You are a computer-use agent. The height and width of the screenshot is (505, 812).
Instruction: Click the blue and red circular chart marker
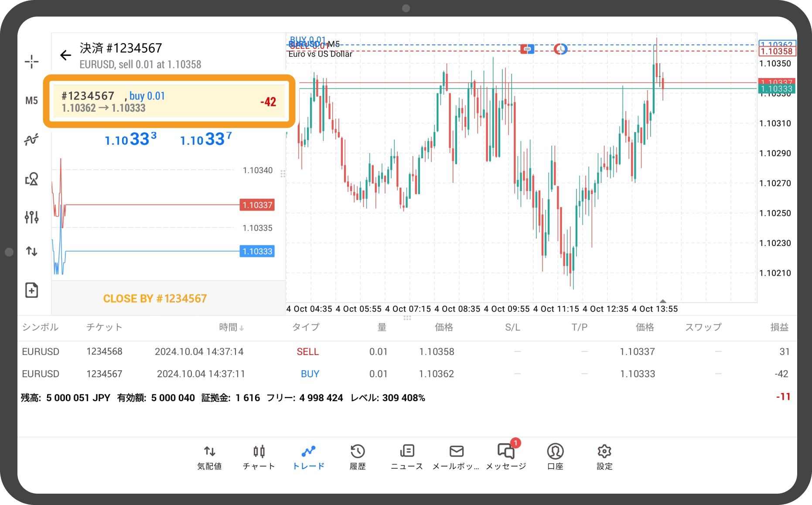pyautogui.click(x=561, y=49)
